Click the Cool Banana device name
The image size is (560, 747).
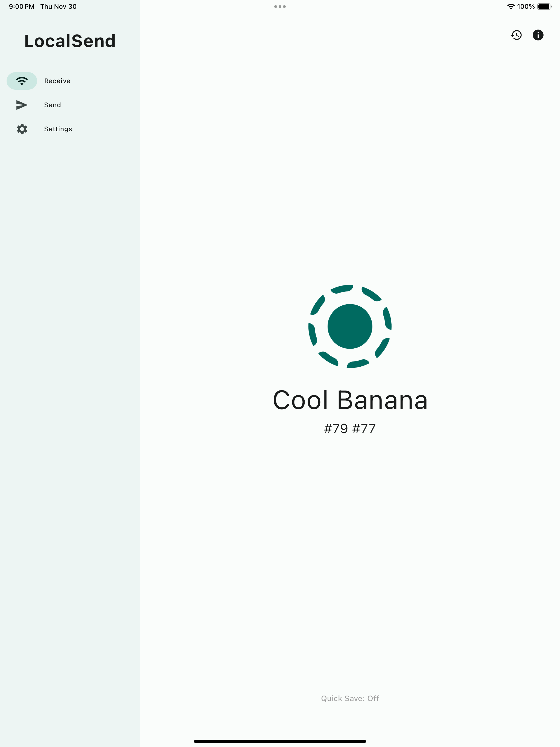(350, 400)
